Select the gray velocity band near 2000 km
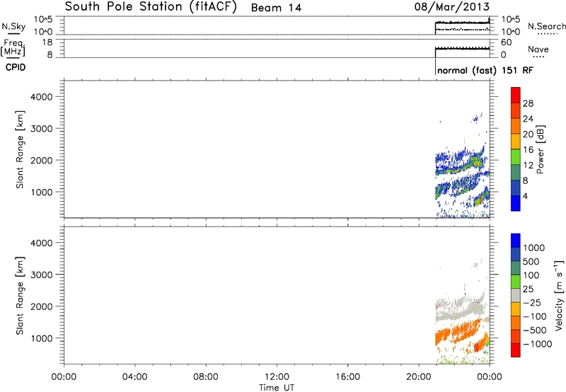The width and height of the screenshot is (566, 392). pos(459,309)
